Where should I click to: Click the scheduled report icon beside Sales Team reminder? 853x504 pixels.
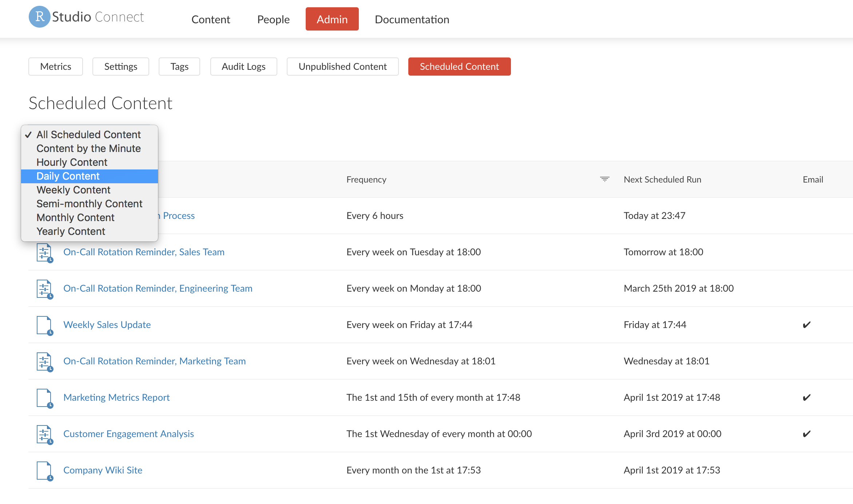tap(44, 252)
